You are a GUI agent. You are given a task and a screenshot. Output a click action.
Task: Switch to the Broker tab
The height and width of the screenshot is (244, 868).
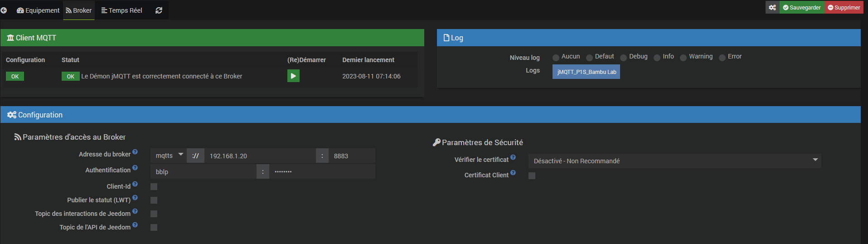[x=79, y=10]
